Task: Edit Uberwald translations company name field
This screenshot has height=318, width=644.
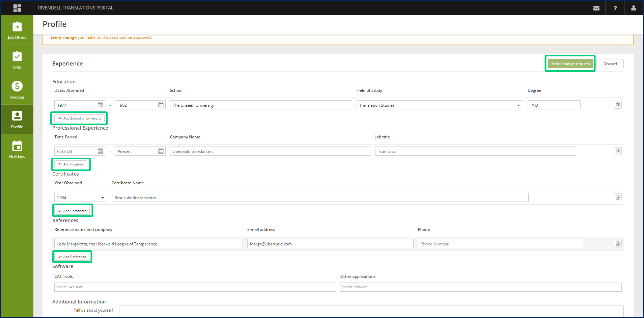Action: (x=270, y=151)
